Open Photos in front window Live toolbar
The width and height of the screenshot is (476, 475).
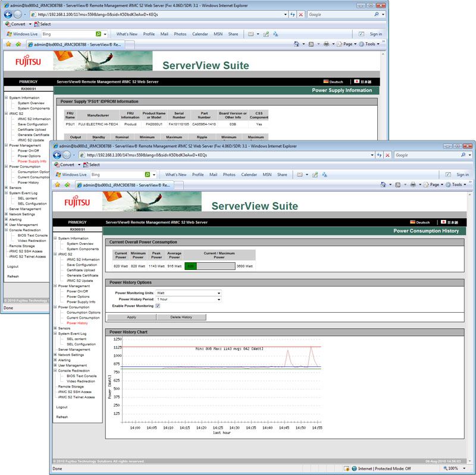pyautogui.click(x=229, y=174)
